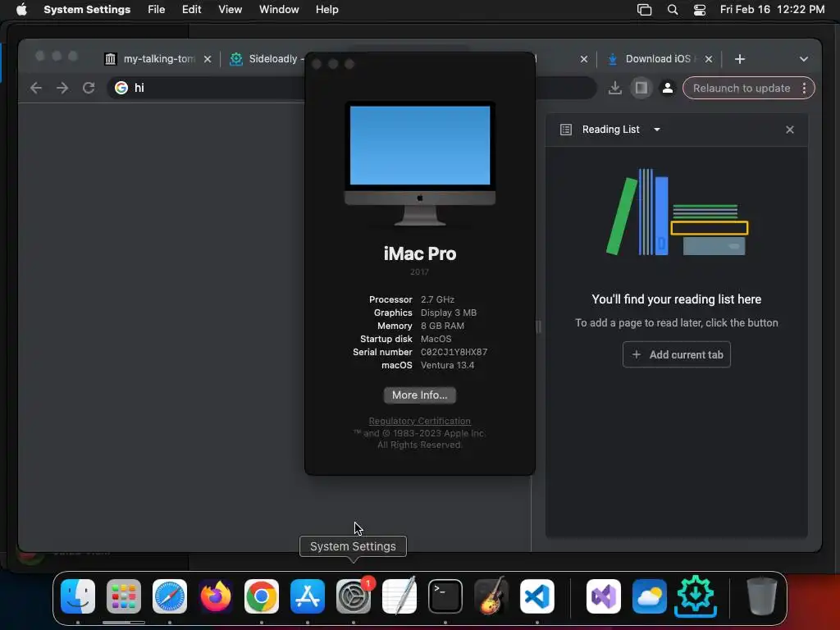Open Google Chrome in the dock
This screenshot has width=840, height=630.
point(262,596)
